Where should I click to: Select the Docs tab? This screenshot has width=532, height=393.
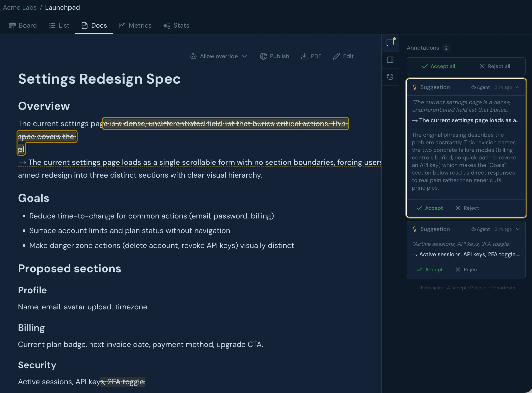tap(94, 26)
